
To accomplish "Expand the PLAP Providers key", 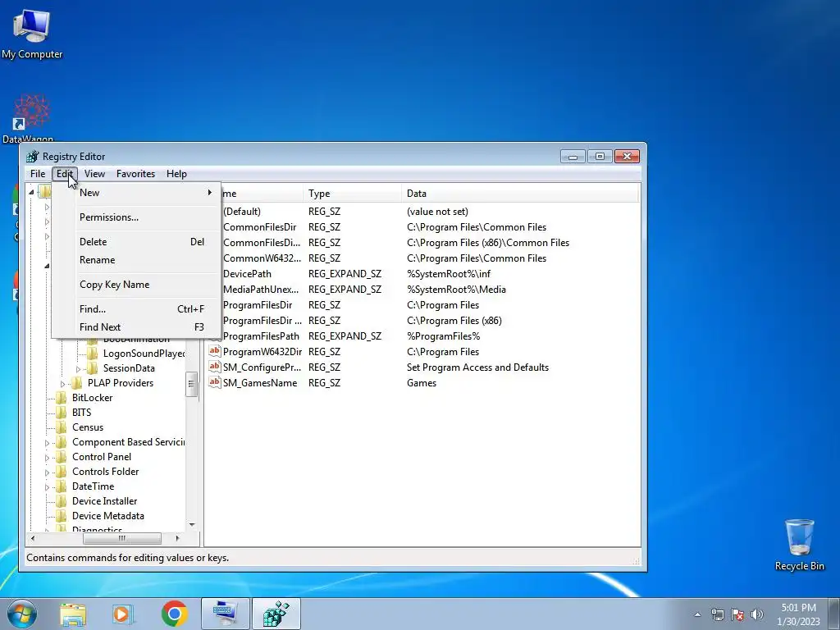I will pos(62,384).
